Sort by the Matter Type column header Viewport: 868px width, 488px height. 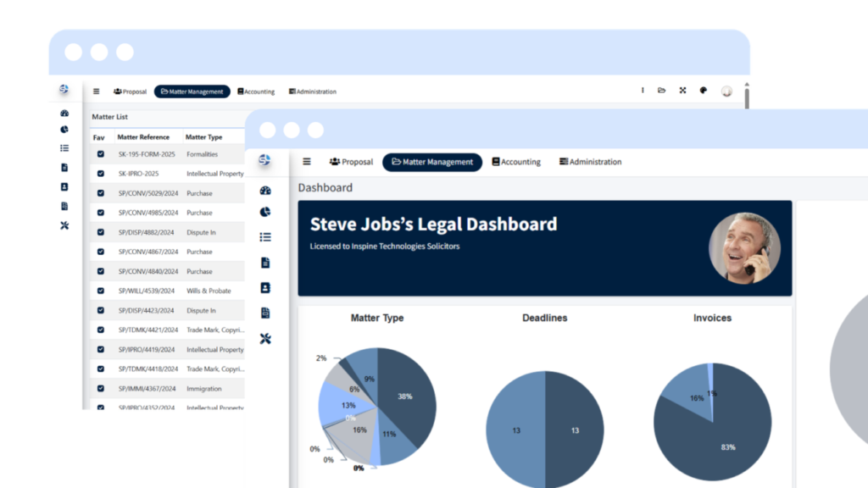(203, 136)
